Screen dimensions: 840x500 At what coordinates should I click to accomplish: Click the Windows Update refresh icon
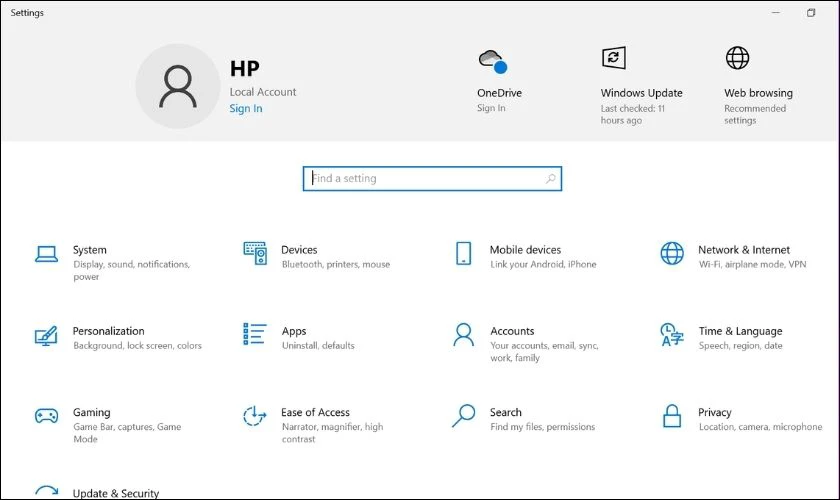tap(614, 58)
